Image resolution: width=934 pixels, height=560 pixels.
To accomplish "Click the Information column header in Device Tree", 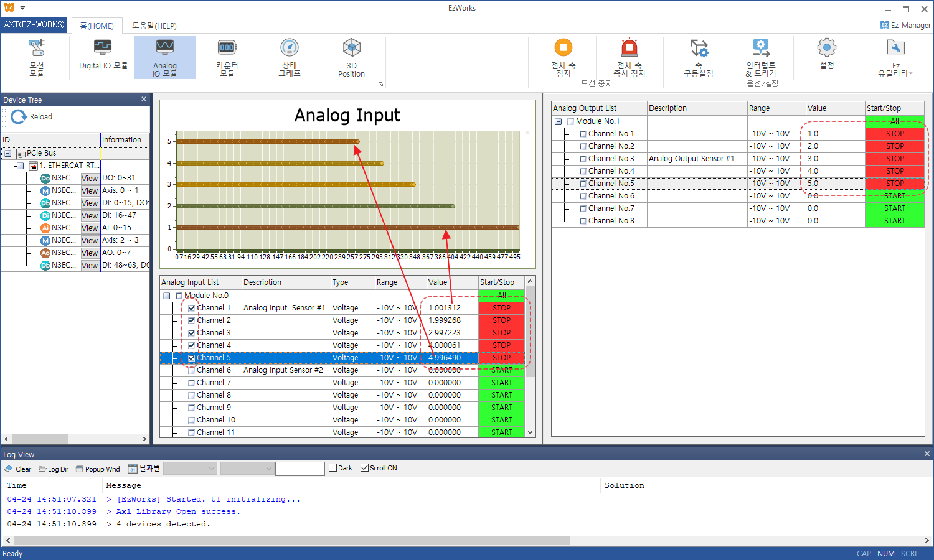I will coord(125,139).
